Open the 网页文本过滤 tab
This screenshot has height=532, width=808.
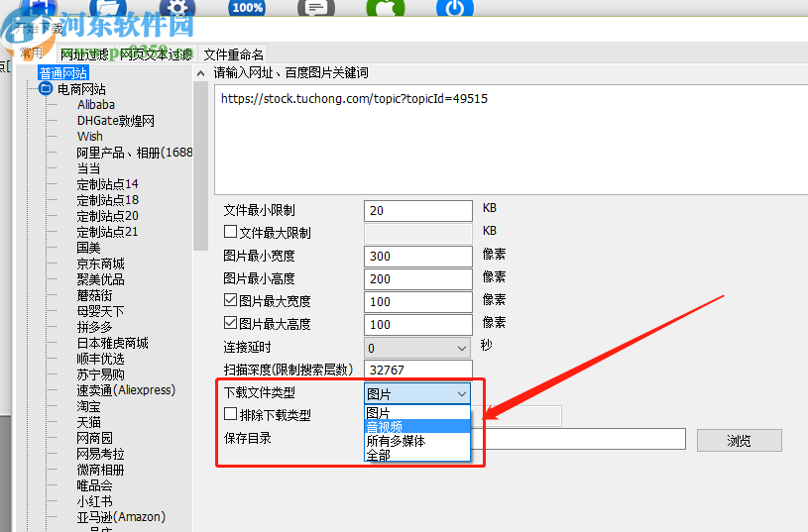[x=157, y=54]
